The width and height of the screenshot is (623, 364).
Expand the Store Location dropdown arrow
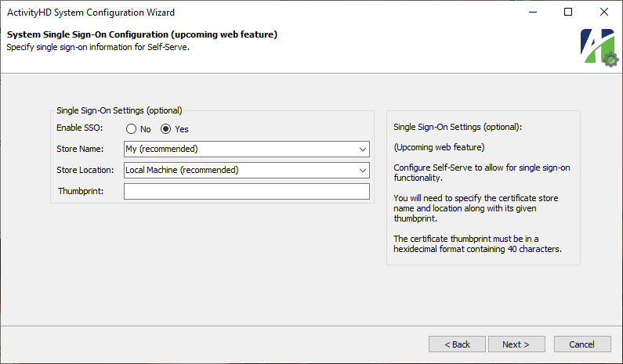point(362,171)
